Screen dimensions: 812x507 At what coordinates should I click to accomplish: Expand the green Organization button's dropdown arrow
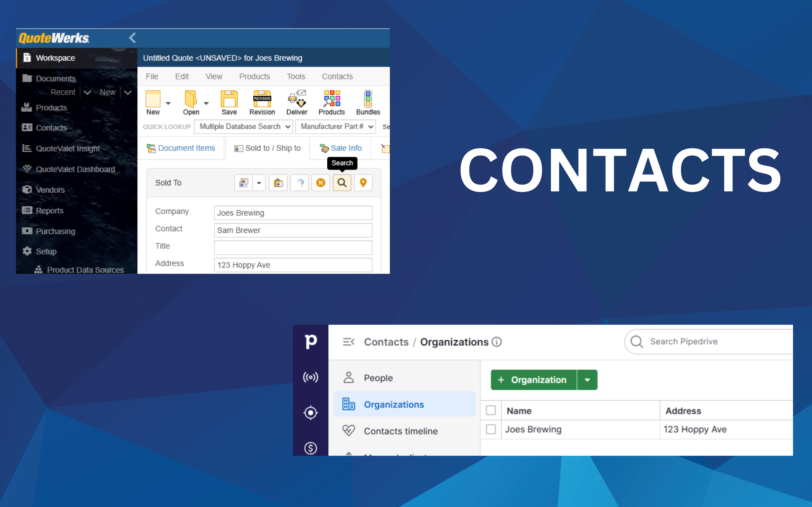[x=587, y=380]
